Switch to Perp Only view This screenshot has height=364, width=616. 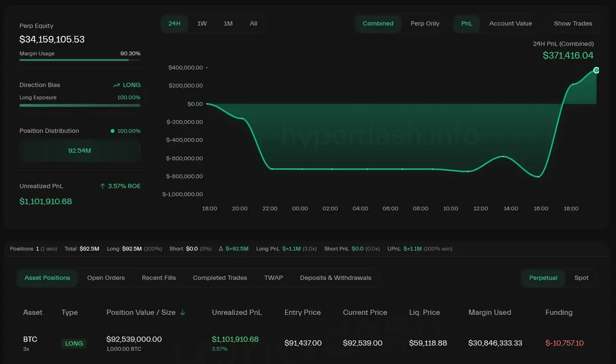coord(425,24)
